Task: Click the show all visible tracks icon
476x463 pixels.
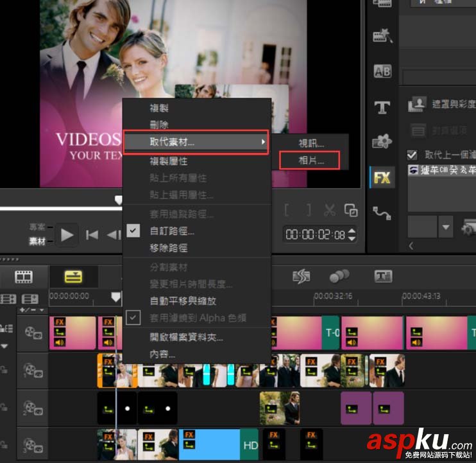Action: (x=8, y=299)
